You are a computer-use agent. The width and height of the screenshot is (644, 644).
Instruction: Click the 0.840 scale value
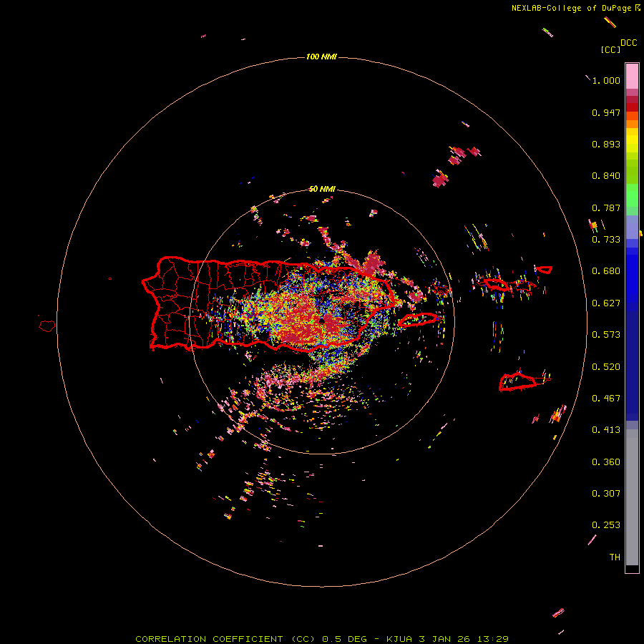606,176
